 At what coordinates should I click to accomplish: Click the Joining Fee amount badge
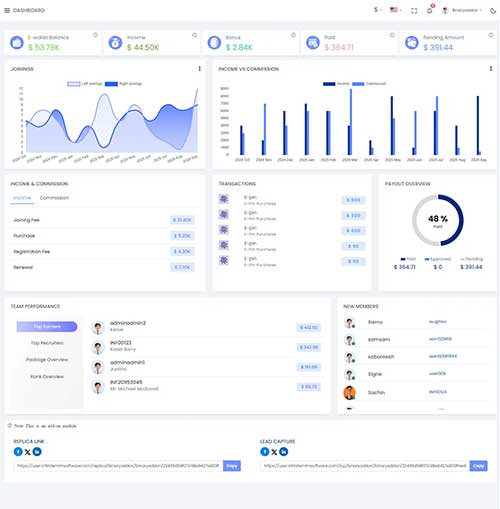point(182,220)
